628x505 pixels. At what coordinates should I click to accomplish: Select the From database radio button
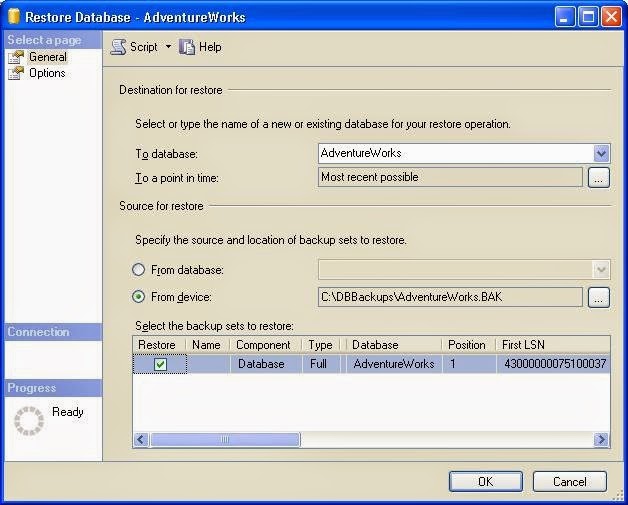(139, 270)
